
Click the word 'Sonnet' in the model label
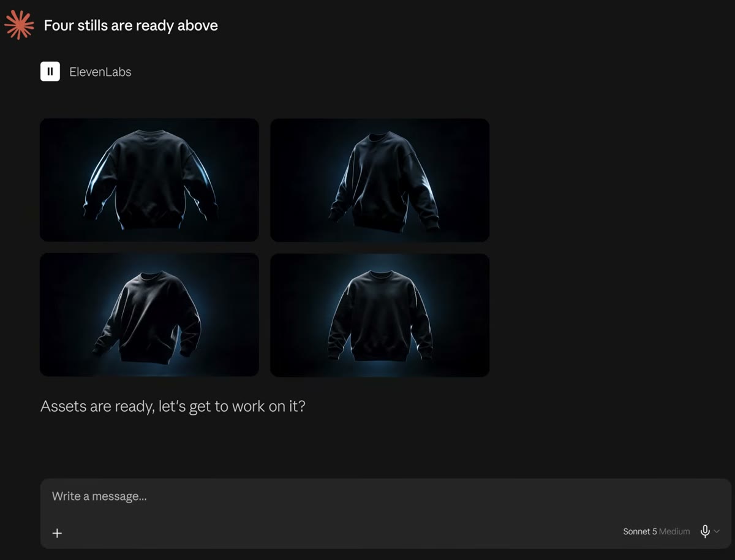(636, 531)
